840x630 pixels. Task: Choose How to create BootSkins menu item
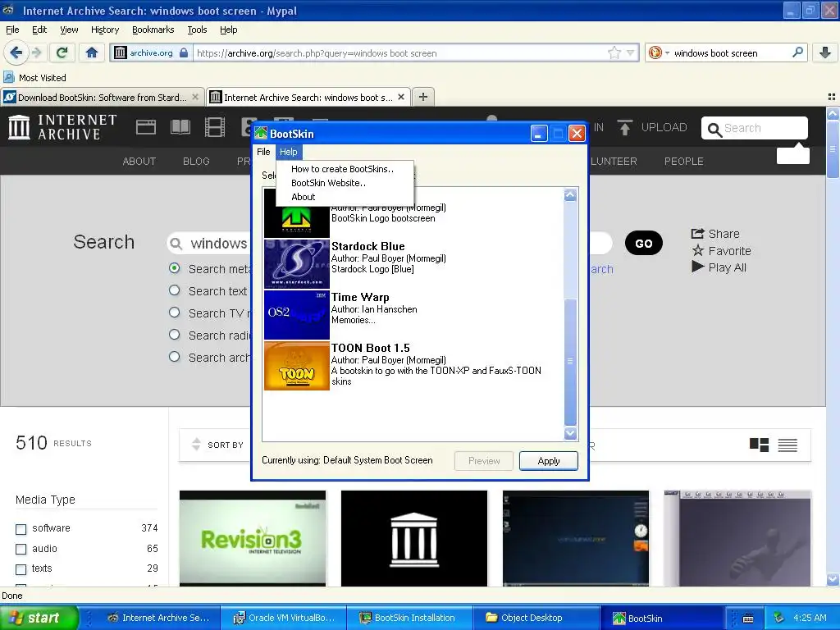(342, 169)
